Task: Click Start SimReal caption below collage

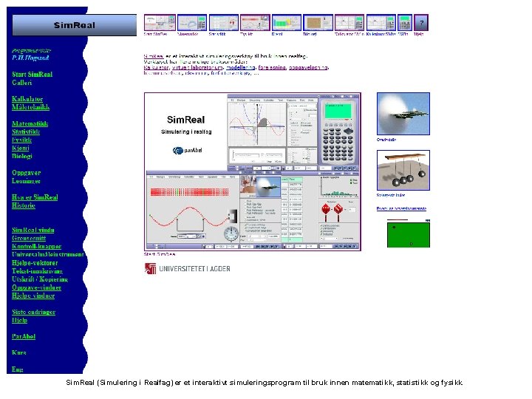Action: [x=160, y=253]
